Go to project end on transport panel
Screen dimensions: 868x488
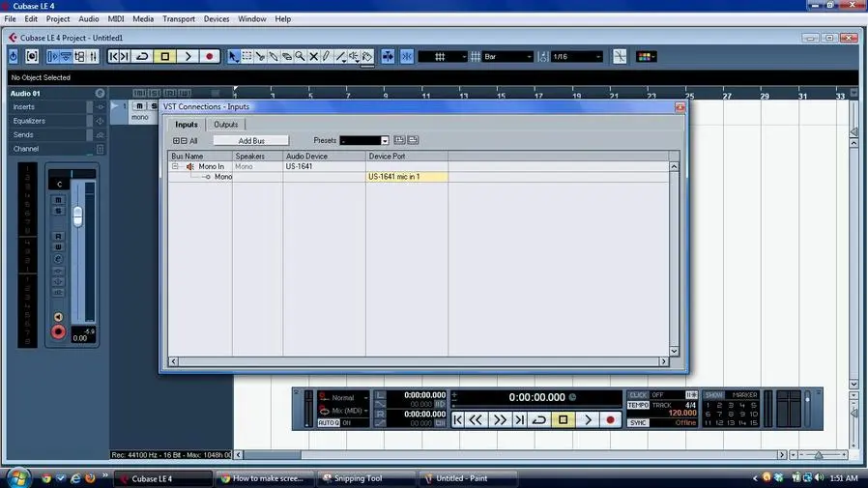(520, 420)
